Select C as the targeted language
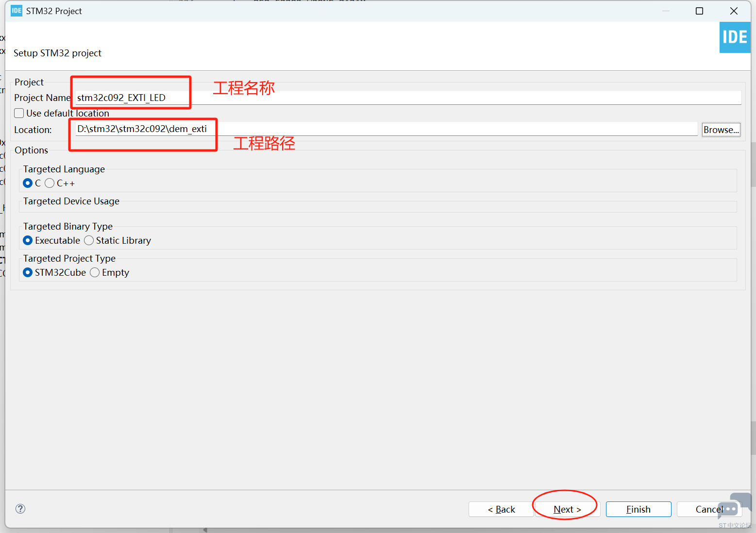756x533 pixels. (x=28, y=183)
